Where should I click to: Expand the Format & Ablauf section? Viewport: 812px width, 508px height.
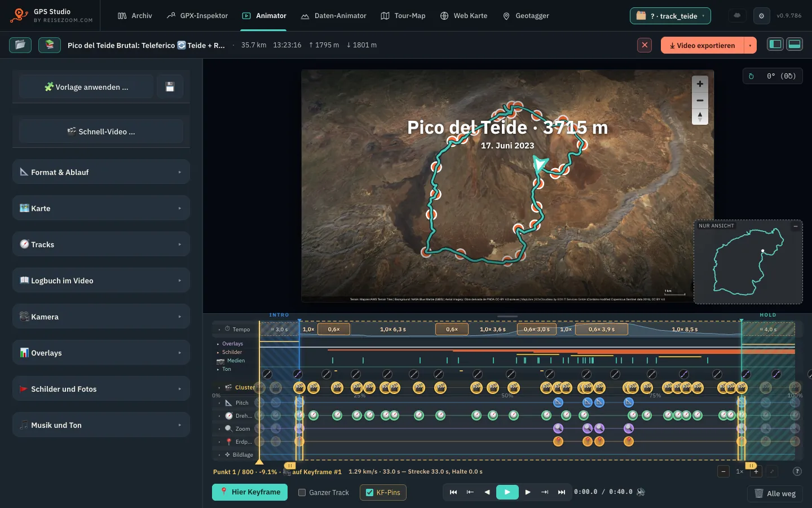[101, 172]
